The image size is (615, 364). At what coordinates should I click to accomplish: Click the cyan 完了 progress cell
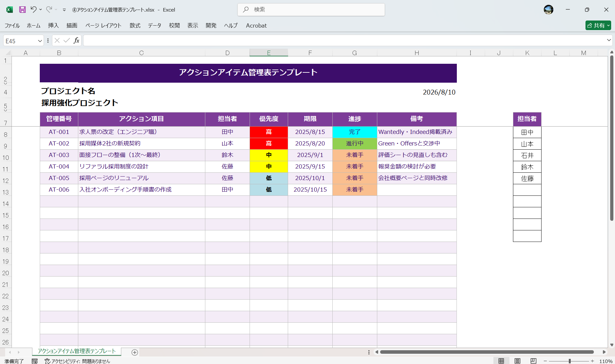[355, 132]
